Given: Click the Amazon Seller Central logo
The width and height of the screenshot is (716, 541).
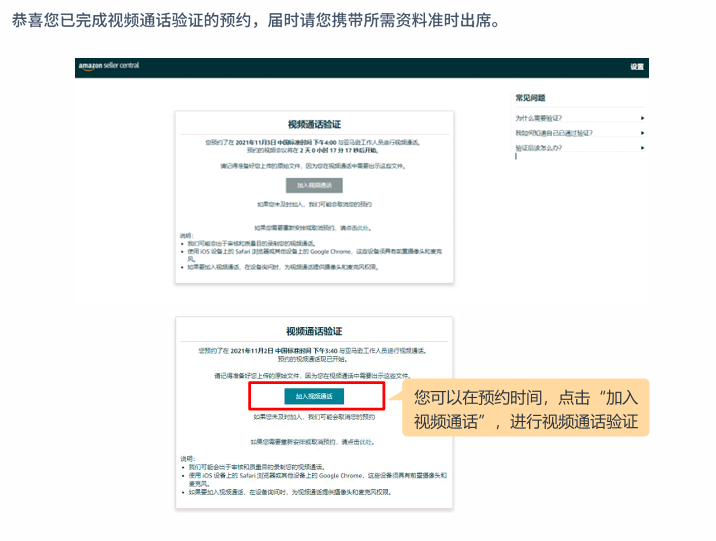Looking at the screenshot, I should point(108,66).
